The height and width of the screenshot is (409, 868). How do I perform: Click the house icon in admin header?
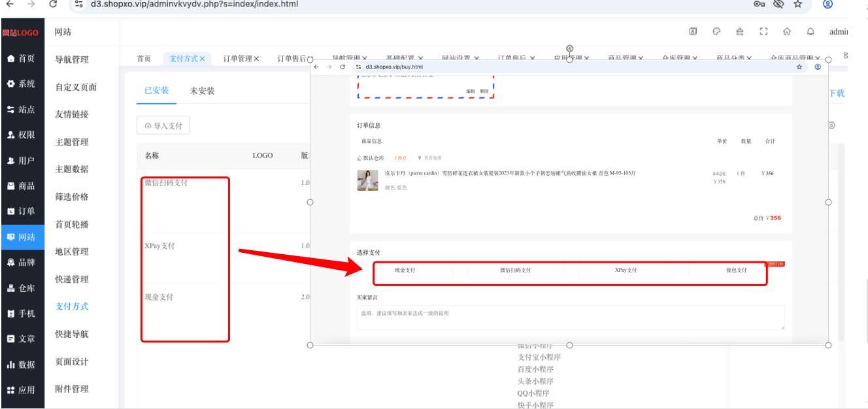pos(787,31)
